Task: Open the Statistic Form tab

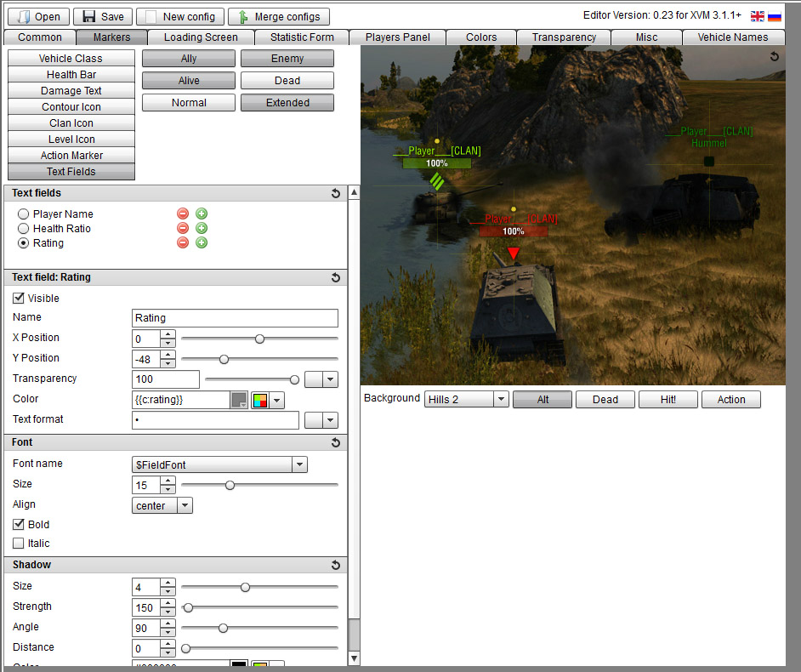Action: tap(302, 37)
